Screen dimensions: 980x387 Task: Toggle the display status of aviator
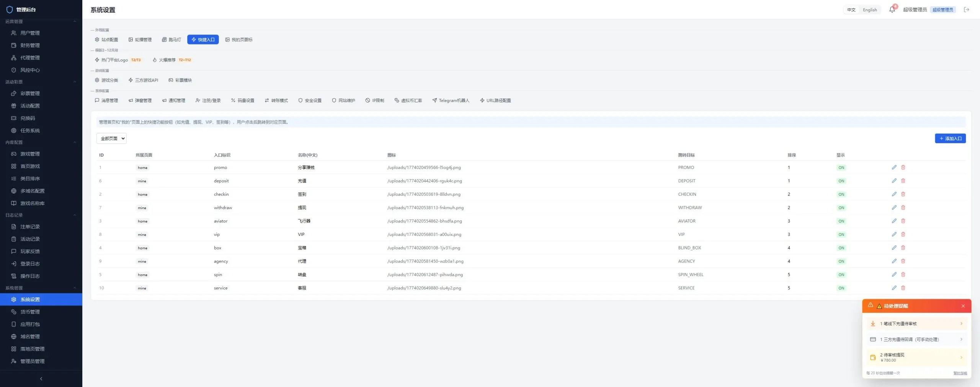tap(841, 221)
